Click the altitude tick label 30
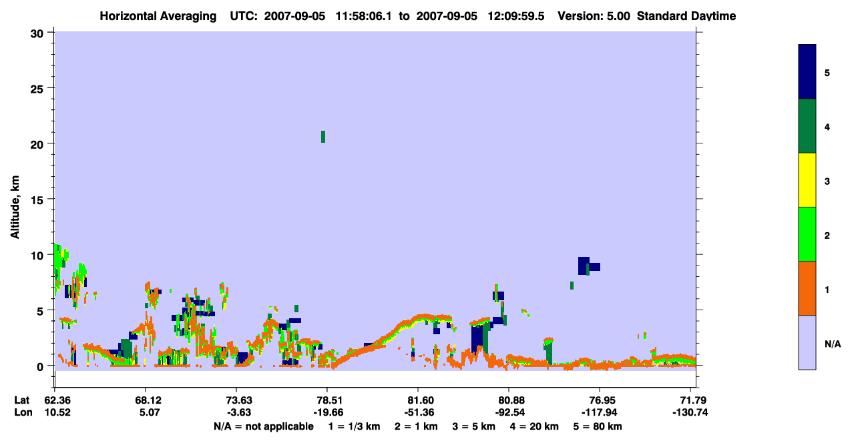Screen dimensions: 868x445 (39, 33)
